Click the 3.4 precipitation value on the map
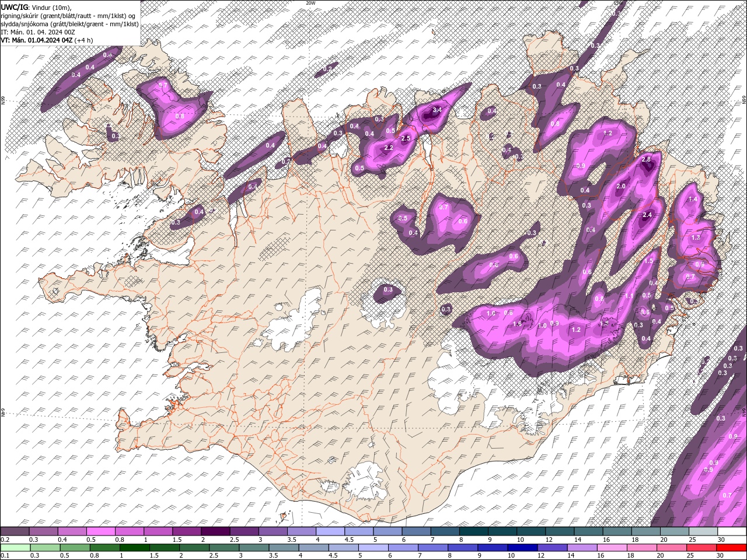 point(436,110)
